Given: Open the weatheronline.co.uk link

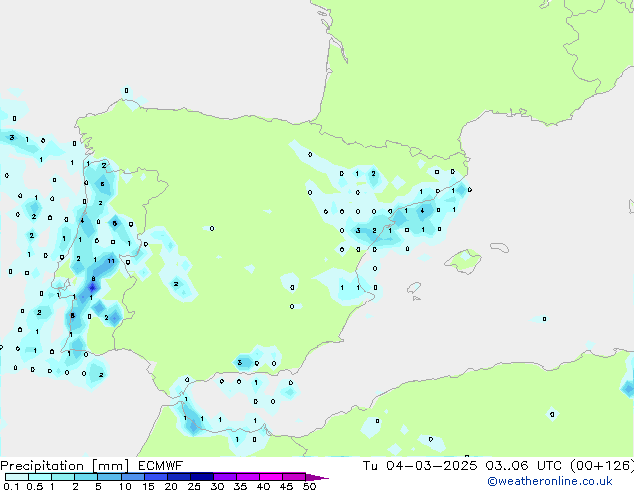Looking at the screenshot, I should 550,481.
